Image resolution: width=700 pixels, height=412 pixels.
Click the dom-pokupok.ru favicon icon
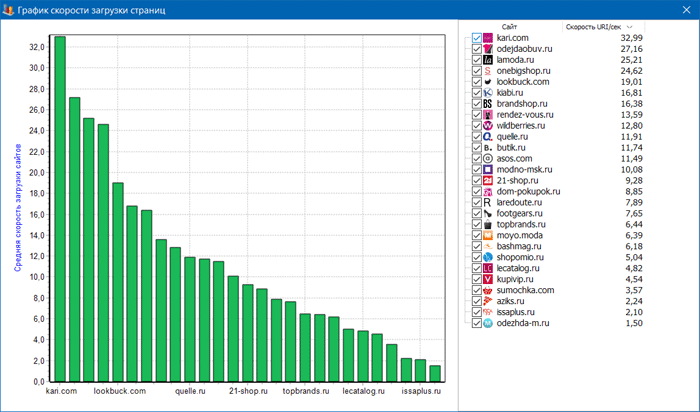(x=488, y=191)
